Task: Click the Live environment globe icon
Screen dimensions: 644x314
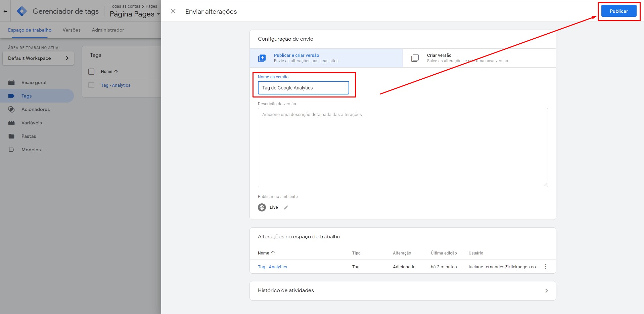Action: point(262,207)
